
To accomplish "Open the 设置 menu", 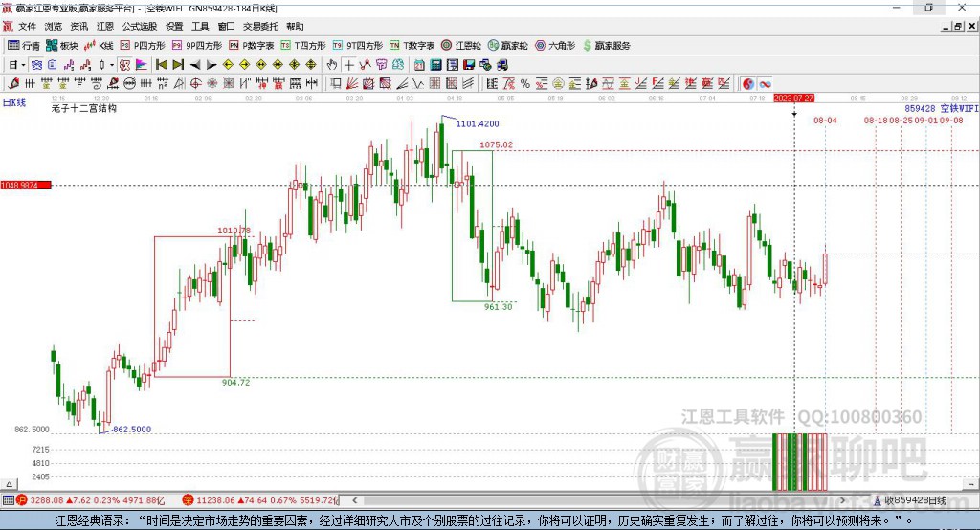I will [174, 26].
